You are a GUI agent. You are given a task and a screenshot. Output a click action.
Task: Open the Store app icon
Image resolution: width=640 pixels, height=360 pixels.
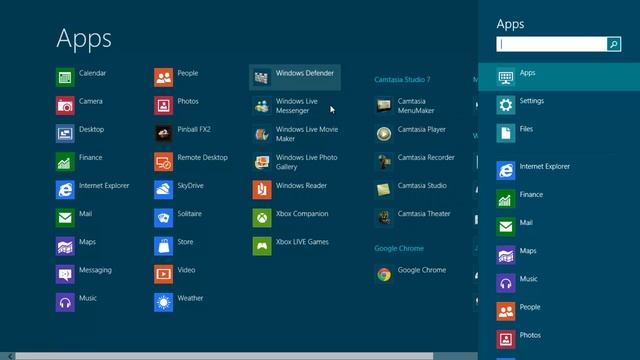(x=164, y=247)
